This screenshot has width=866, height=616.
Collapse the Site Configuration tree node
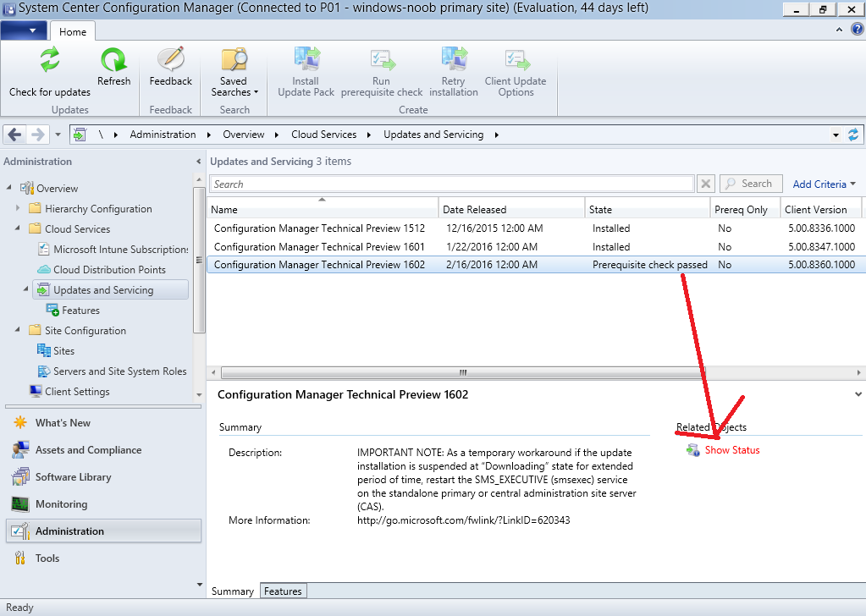18,329
